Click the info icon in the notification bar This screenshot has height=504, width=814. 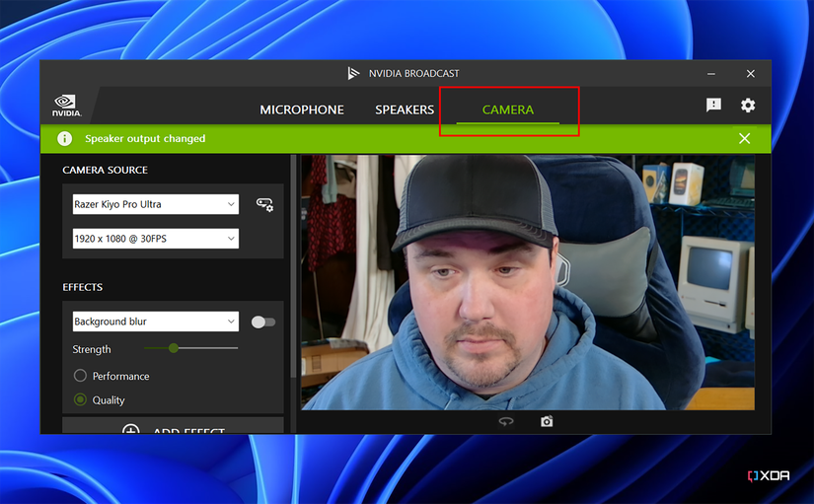[x=64, y=139]
